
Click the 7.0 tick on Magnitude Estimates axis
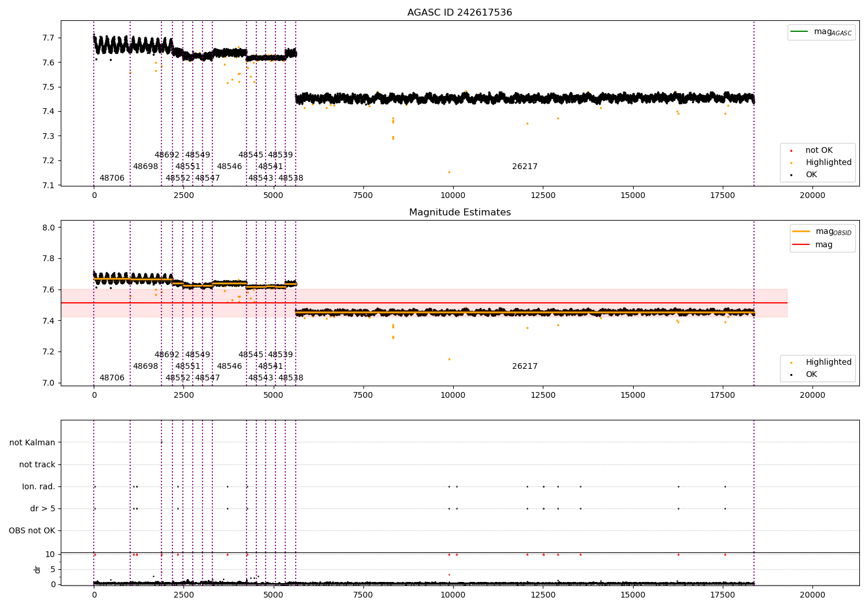point(49,383)
